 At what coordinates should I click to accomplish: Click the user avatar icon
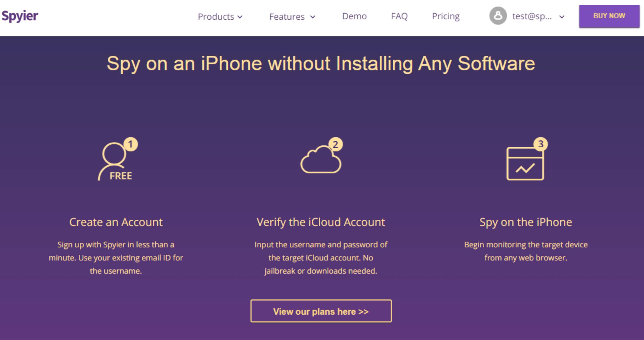498,16
